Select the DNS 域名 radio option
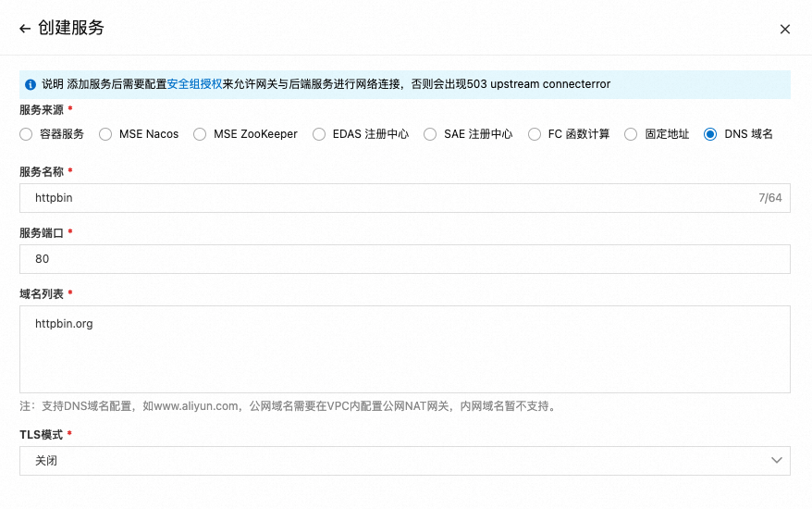Viewport: 812px width, 509px height. click(710, 134)
